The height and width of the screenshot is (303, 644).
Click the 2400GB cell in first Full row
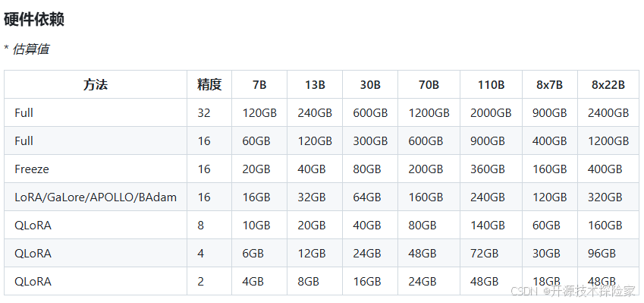[x=608, y=113]
